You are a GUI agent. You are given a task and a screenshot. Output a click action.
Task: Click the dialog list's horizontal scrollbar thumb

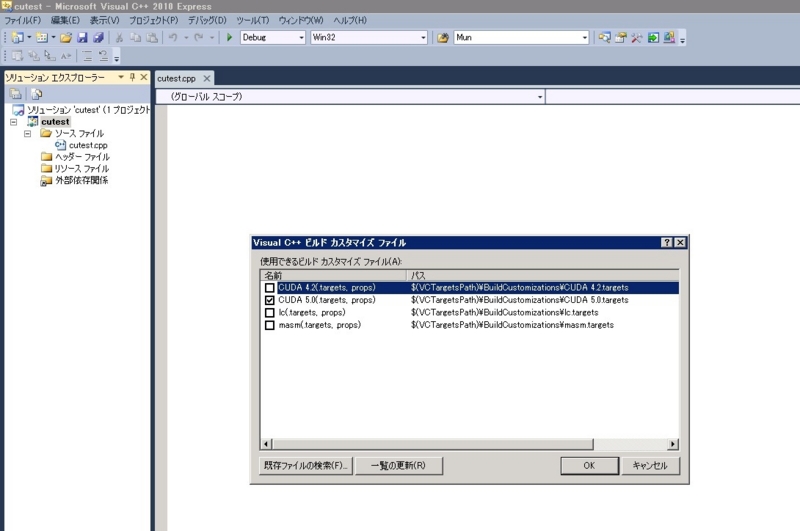click(x=433, y=444)
